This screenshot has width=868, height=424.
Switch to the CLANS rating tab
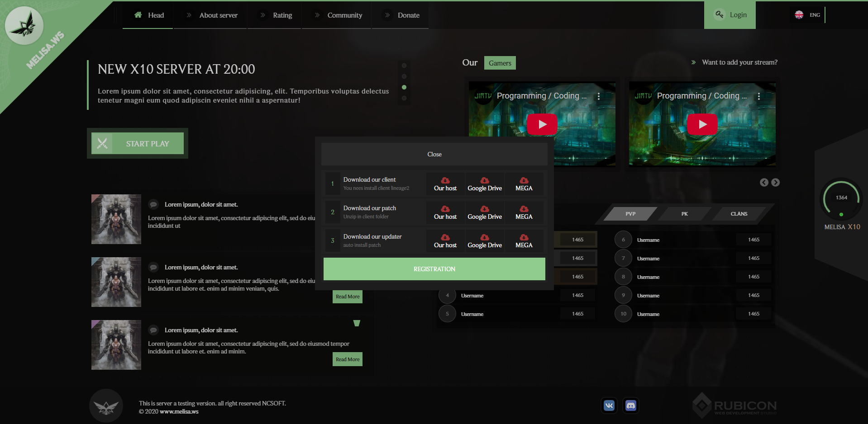pos(739,214)
